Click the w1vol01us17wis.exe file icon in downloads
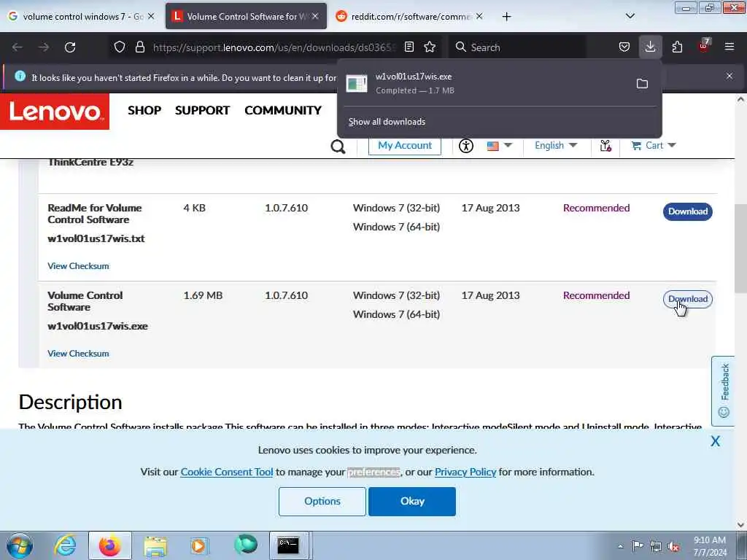The width and height of the screenshot is (747, 560). click(356, 84)
